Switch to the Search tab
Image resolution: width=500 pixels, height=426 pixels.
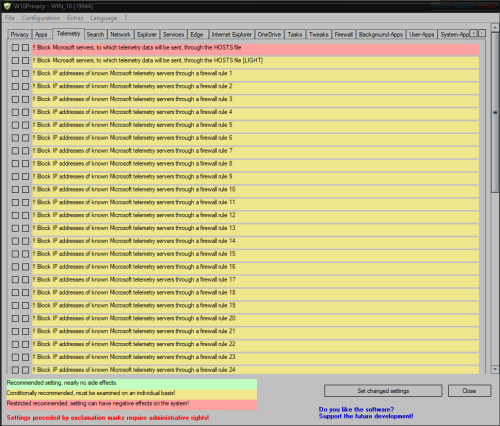pyautogui.click(x=95, y=34)
